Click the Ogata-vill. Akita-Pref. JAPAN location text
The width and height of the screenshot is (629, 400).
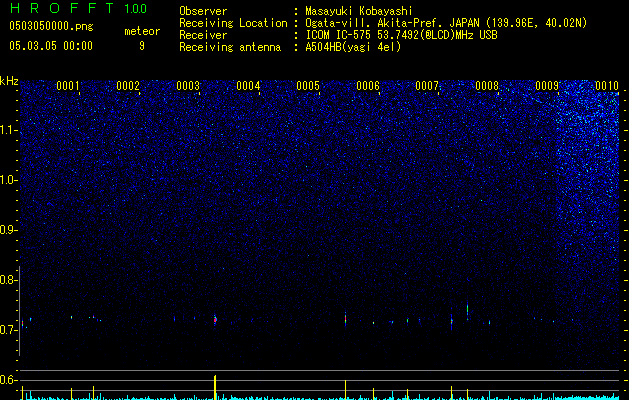click(446, 23)
